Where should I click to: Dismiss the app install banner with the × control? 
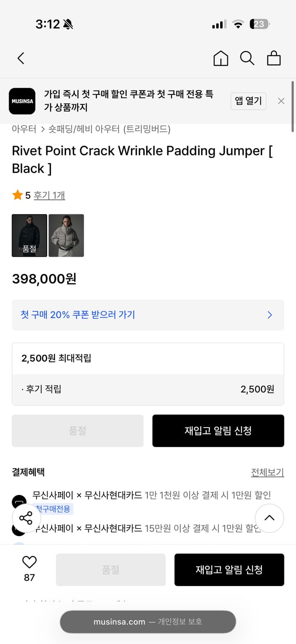tap(281, 101)
